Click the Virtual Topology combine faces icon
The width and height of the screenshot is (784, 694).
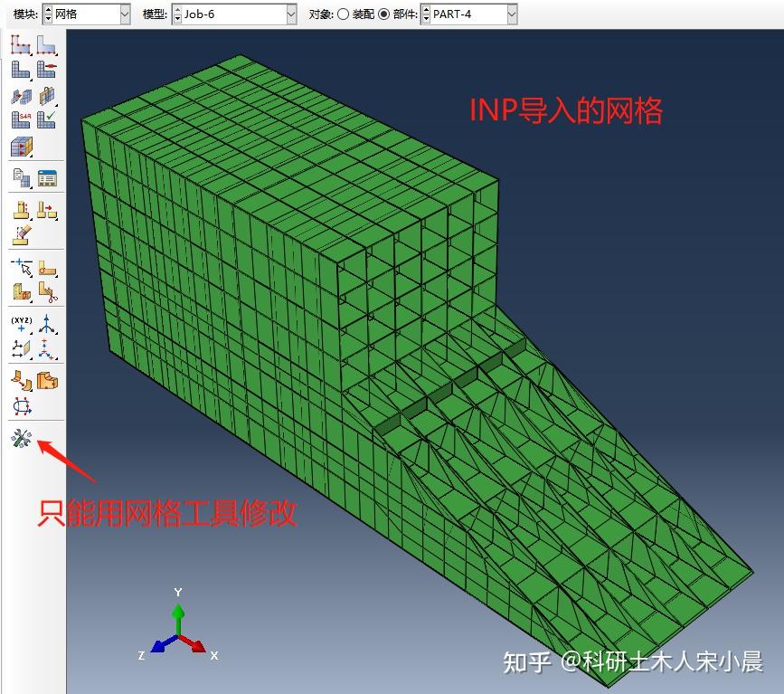21,210
